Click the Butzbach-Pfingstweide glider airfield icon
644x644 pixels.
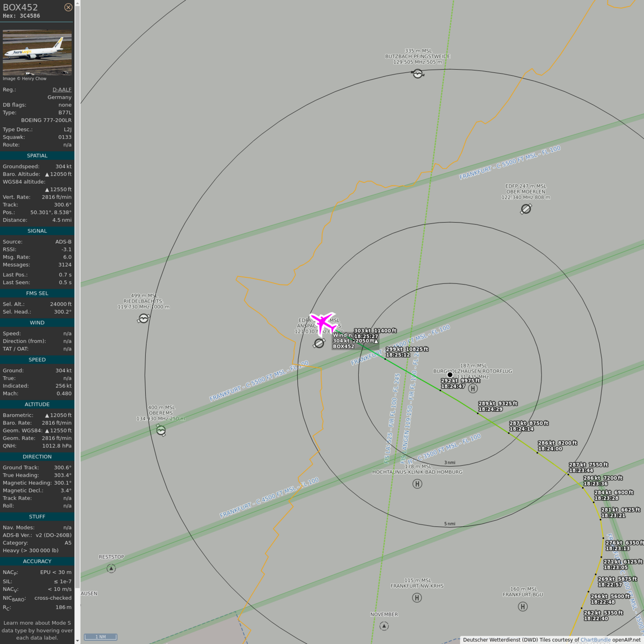click(418, 74)
